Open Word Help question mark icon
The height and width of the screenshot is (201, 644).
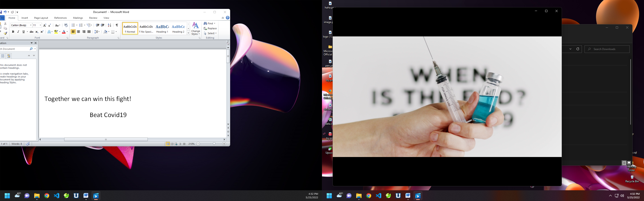[227, 18]
